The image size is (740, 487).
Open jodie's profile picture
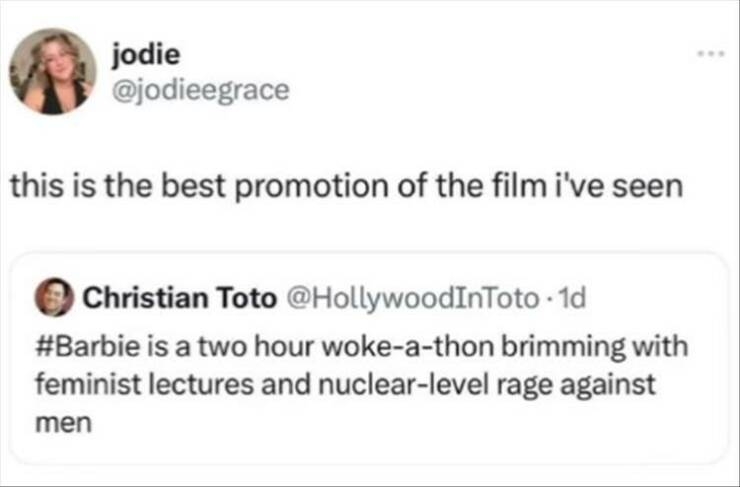pos(52,71)
